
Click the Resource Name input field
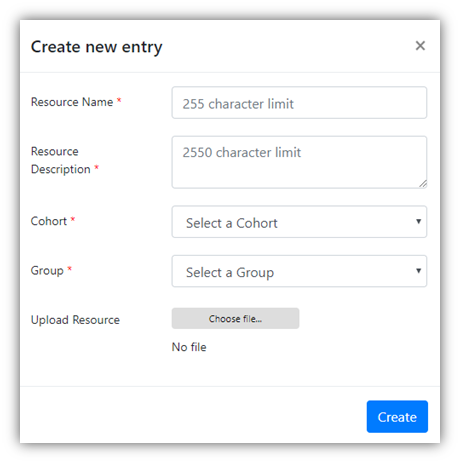299,103
